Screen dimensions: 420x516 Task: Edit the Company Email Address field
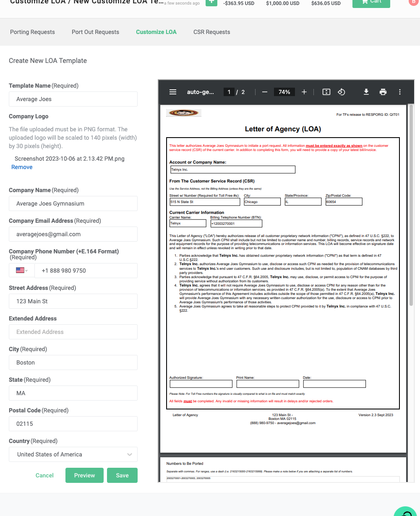73,234
